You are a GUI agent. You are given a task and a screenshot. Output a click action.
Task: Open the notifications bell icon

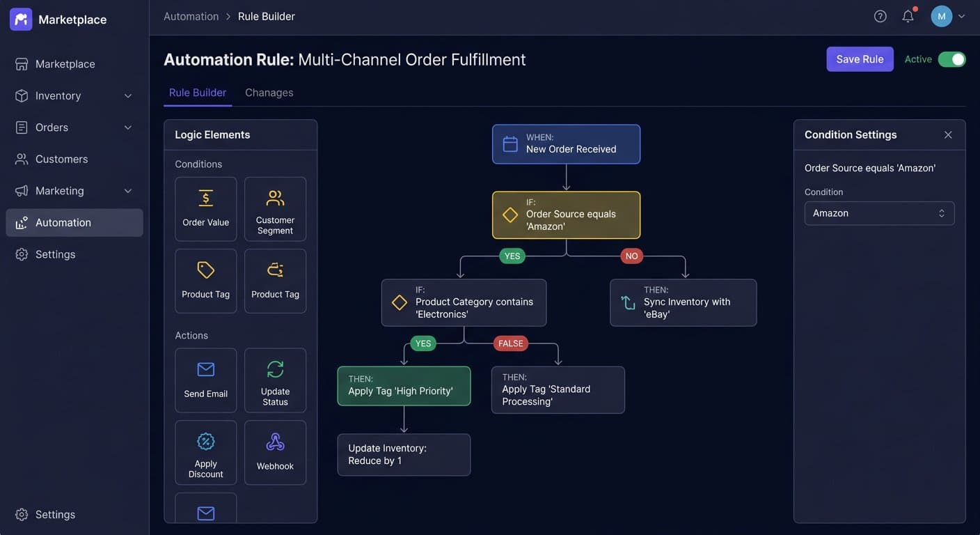908,16
